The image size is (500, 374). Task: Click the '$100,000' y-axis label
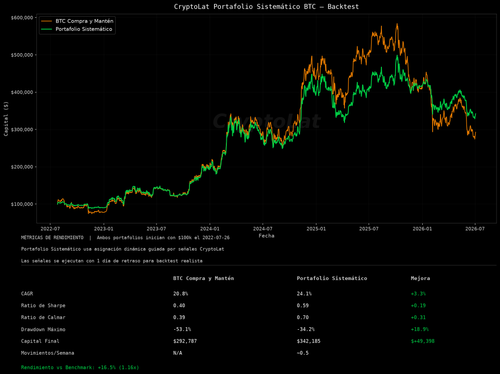22,204
